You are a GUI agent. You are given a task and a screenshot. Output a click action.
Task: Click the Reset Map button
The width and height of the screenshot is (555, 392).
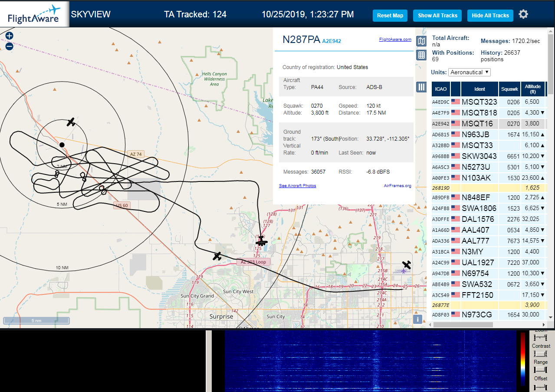(390, 16)
